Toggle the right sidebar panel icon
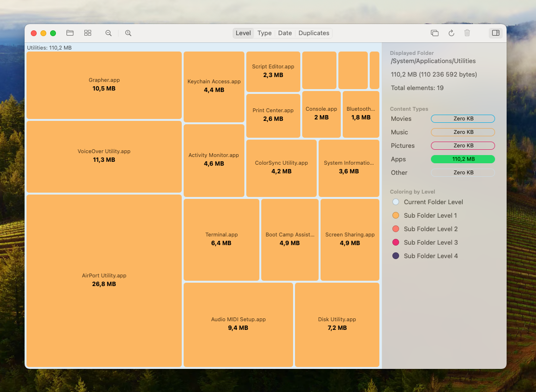Viewport: 536px width, 392px height. point(496,33)
